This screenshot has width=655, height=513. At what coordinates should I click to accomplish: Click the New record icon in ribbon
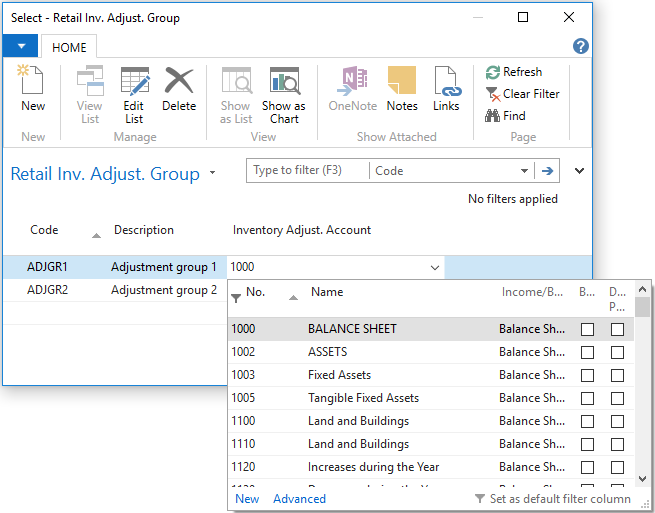pos(33,89)
